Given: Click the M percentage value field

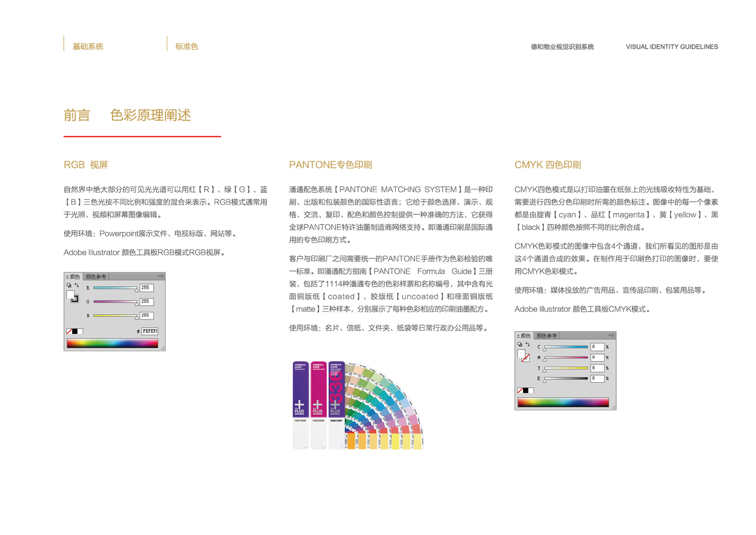Looking at the screenshot, I should tap(598, 357).
